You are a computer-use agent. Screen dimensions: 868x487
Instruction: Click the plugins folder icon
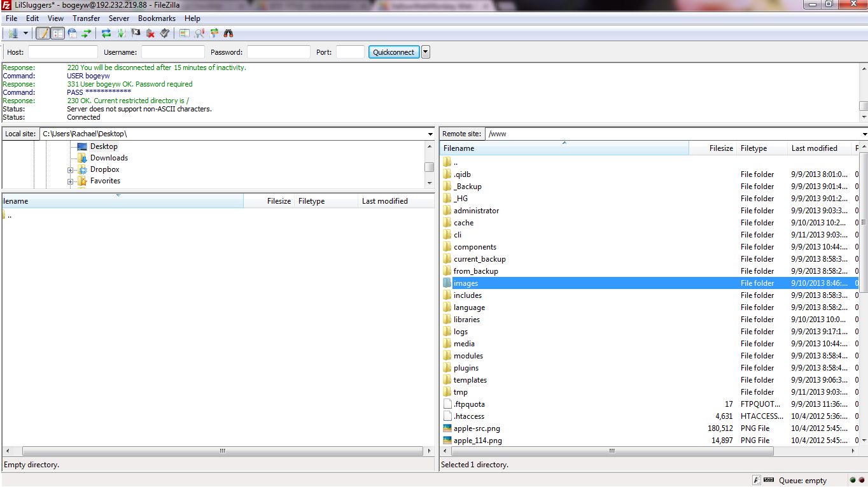(x=447, y=368)
